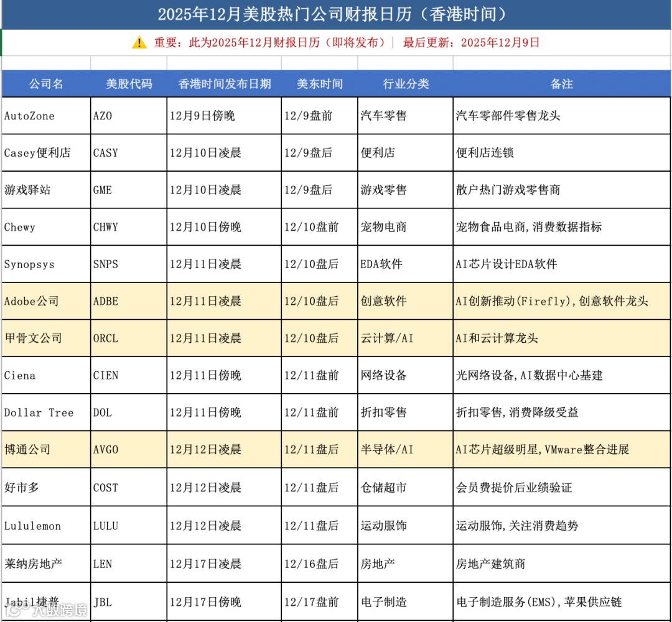672x622 pixels.
Task: Select the 'JBL' ticker cell
Action: (x=129, y=601)
